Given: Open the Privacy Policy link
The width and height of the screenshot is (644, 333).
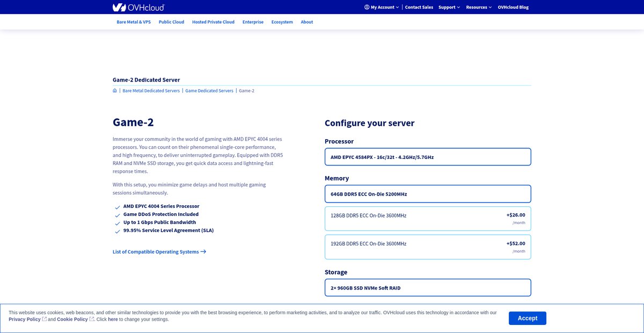Looking at the screenshot, I should [x=25, y=319].
